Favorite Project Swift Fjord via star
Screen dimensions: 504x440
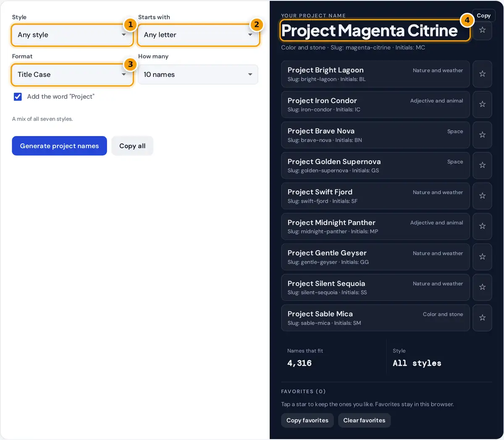(x=482, y=196)
